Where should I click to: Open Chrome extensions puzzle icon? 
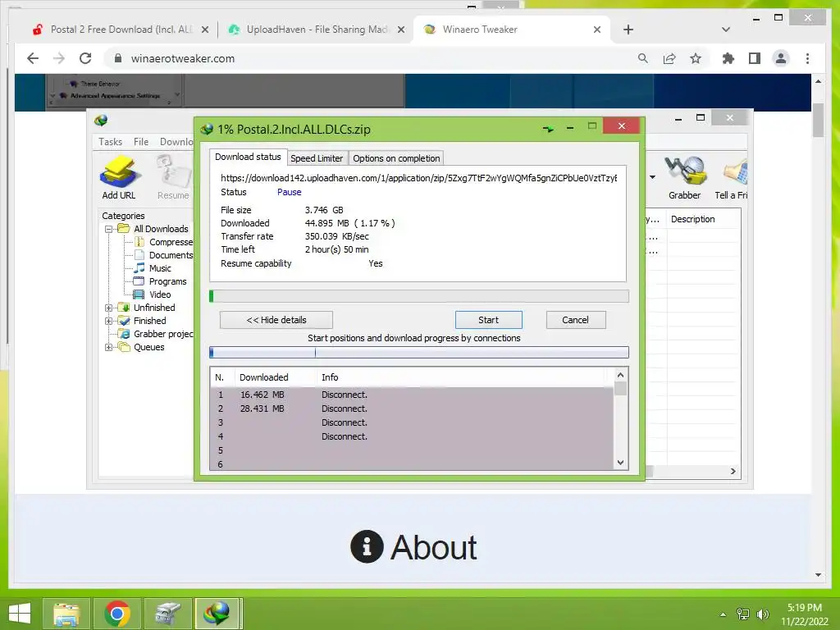728,58
